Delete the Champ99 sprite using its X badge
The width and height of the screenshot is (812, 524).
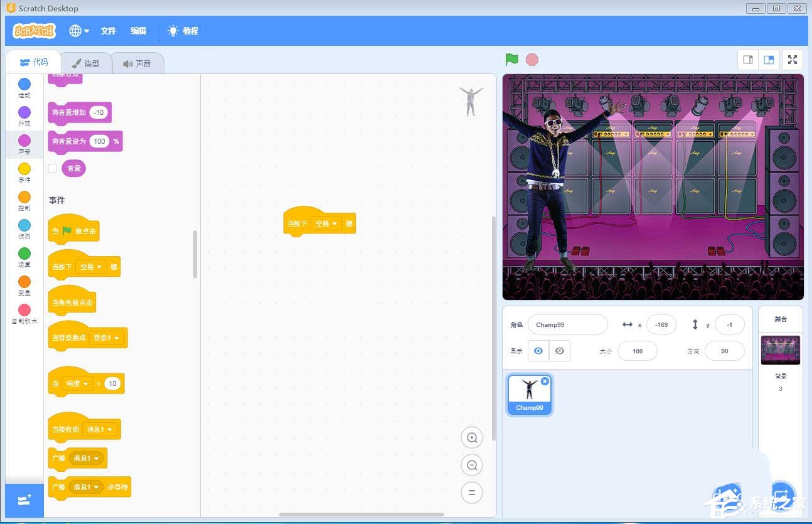[x=544, y=381]
